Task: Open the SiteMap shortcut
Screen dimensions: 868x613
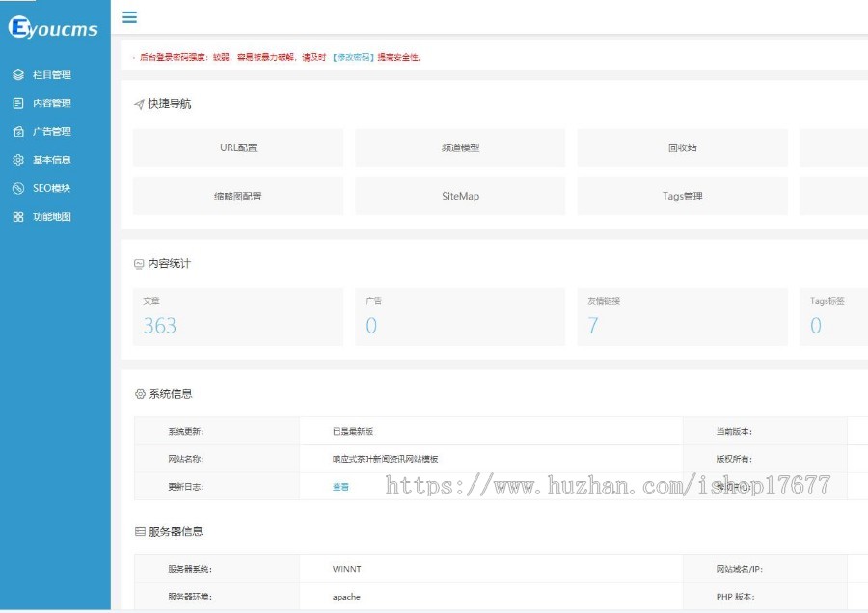Action: coord(460,196)
